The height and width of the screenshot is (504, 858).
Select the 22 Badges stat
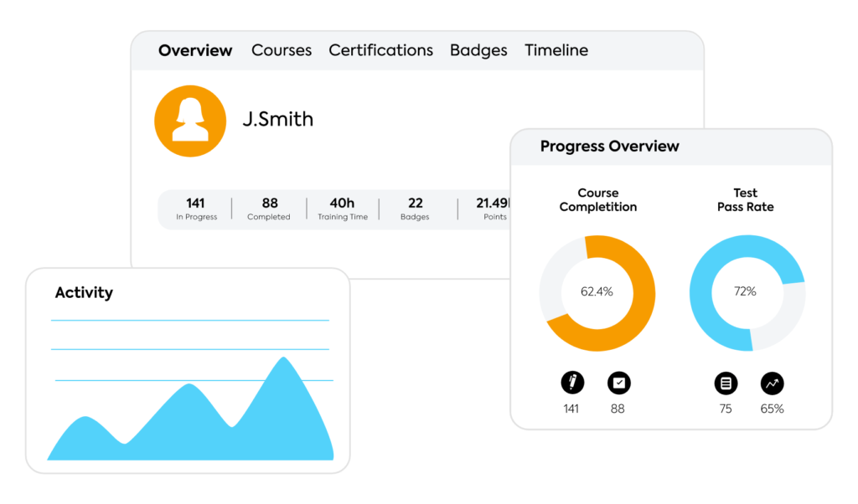415,208
